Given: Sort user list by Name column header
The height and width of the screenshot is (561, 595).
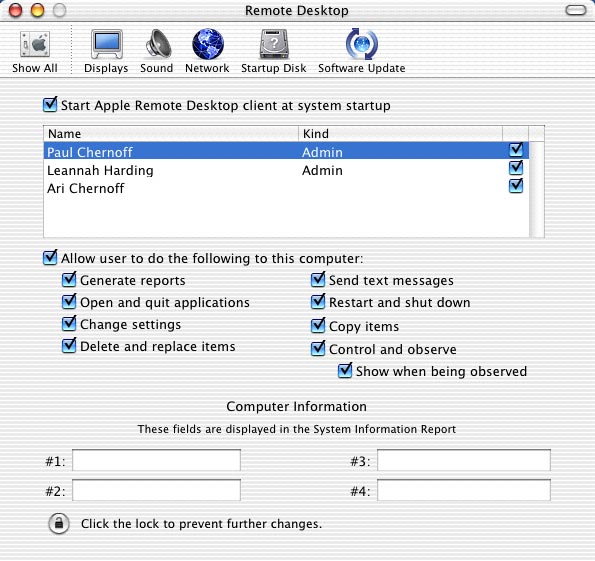Looking at the screenshot, I should click(171, 134).
